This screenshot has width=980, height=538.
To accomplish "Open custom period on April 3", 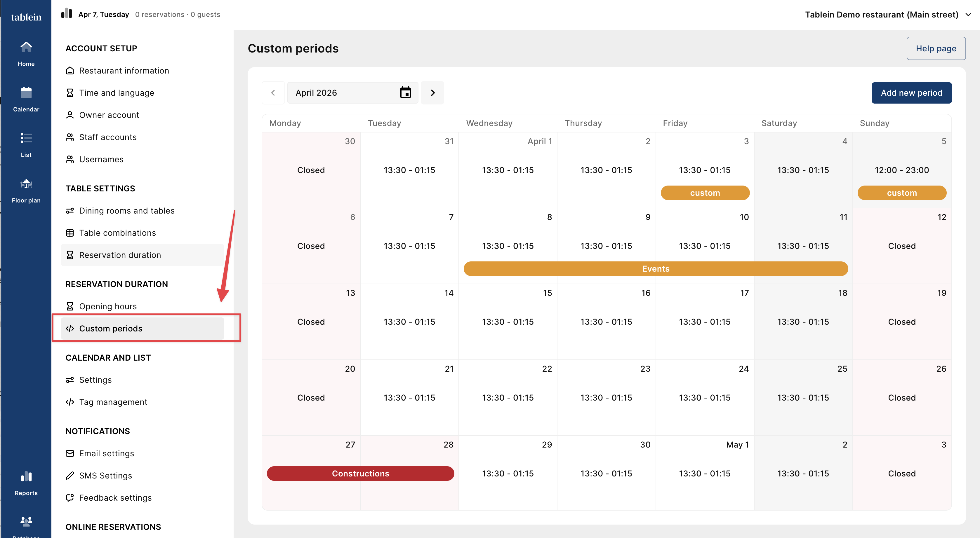I will coord(705,193).
